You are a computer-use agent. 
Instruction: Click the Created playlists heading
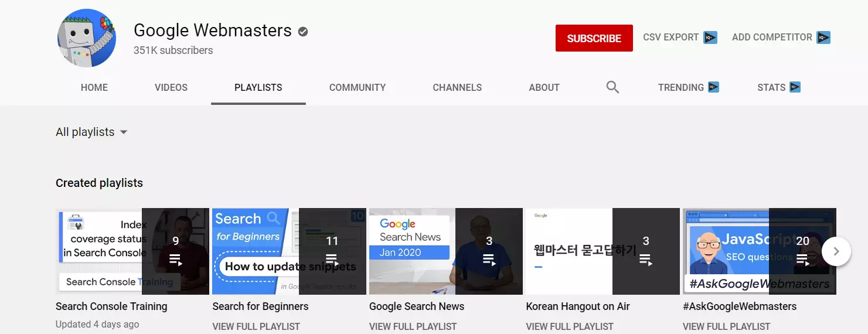(x=99, y=183)
